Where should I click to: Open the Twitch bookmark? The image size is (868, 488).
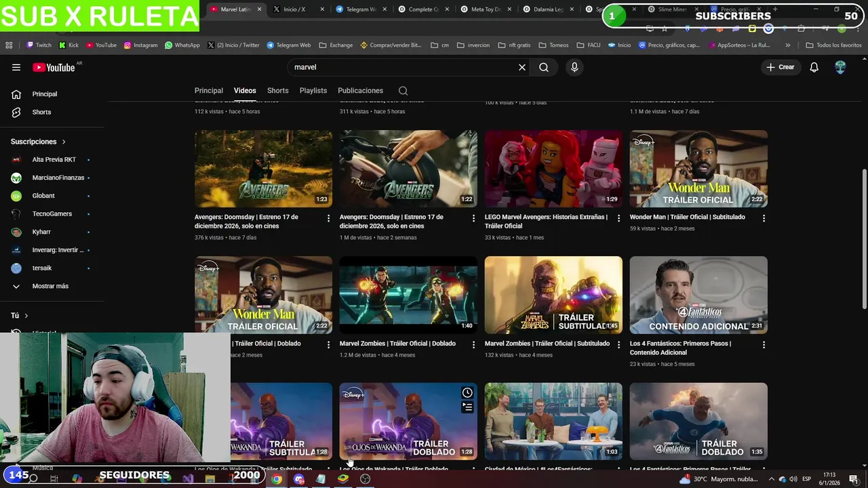[x=39, y=45]
